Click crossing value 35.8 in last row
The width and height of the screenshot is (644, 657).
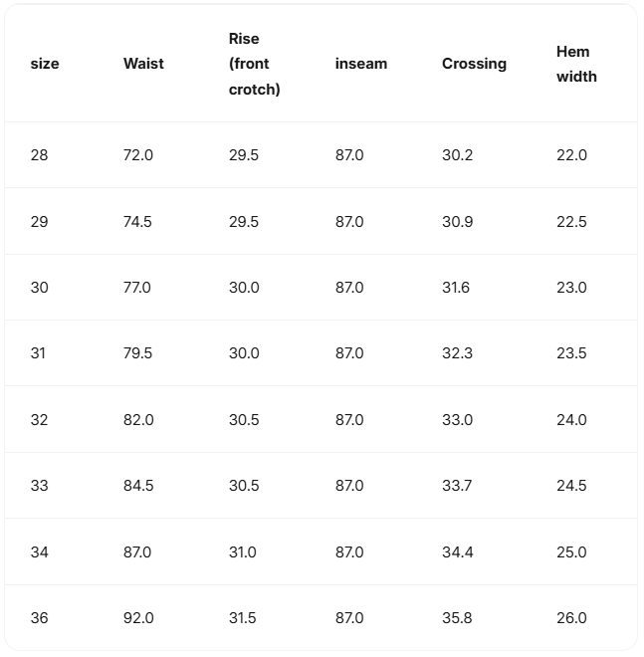(x=458, y=618)
